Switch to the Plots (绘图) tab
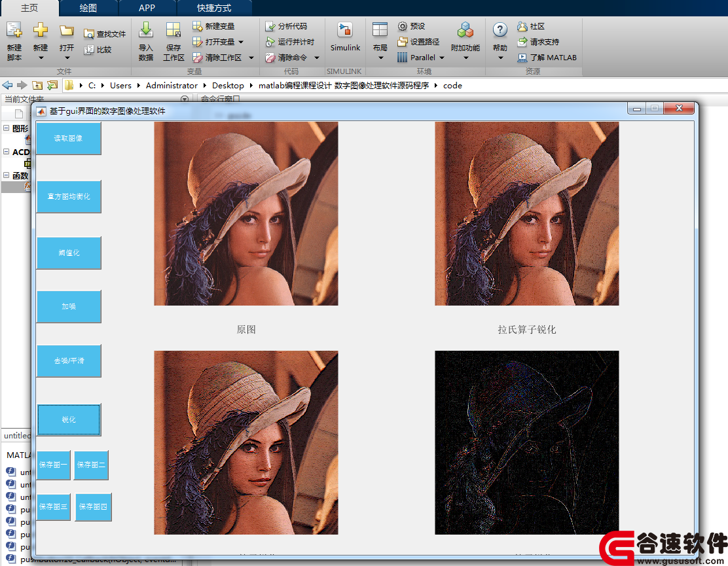The height and width of the screenshot is (566, 728). point(88,9)
